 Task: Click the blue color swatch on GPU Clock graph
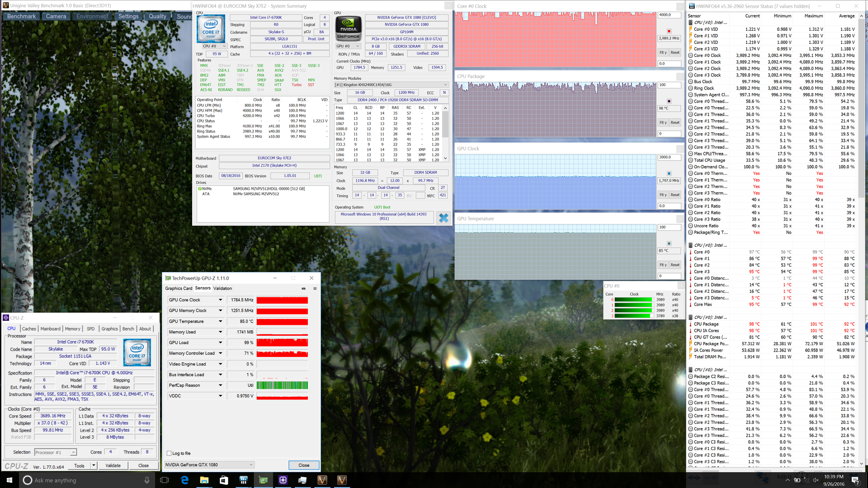click(x=669, y=174)
